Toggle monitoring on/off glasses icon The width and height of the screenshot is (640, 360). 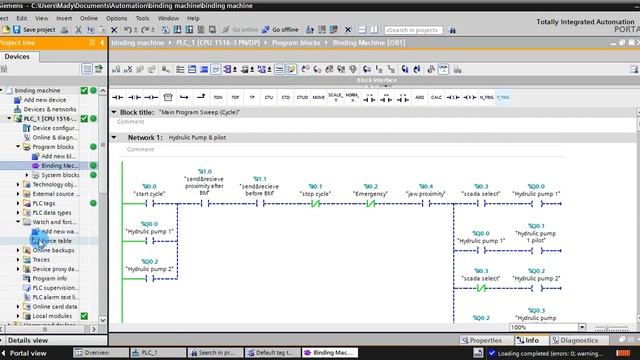[x=443, y=69]
